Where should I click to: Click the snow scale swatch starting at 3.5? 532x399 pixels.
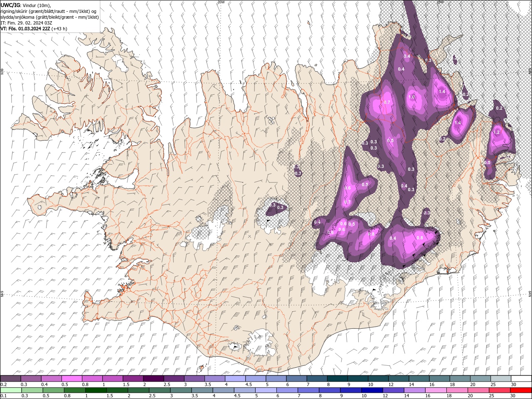pyautogui.click(x=214, y=379)
